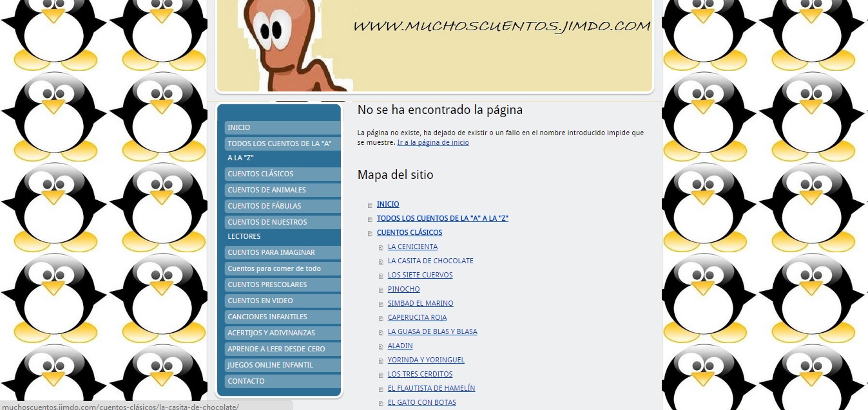Open the CONTACTO sidebar menu item

[x=246, y=381]
